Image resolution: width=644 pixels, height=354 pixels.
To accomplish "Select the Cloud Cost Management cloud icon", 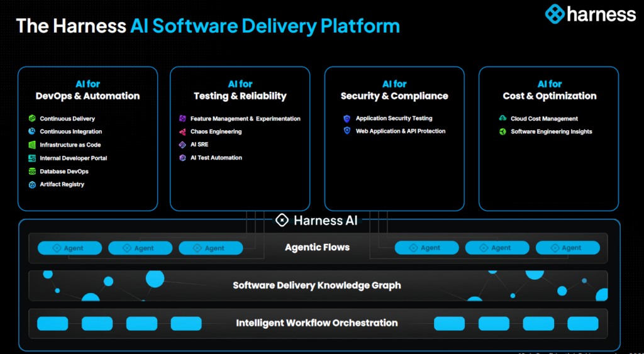I will click(x=502, y=118).
